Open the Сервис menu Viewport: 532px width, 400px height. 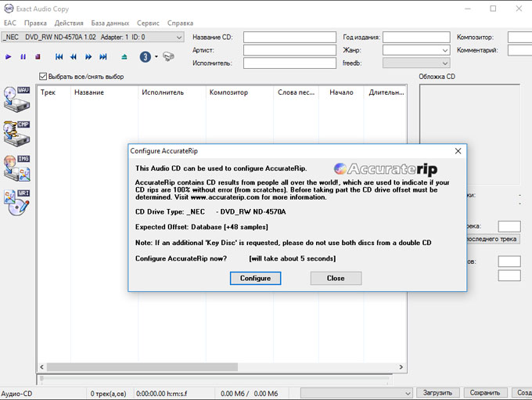tap(148, 23)
